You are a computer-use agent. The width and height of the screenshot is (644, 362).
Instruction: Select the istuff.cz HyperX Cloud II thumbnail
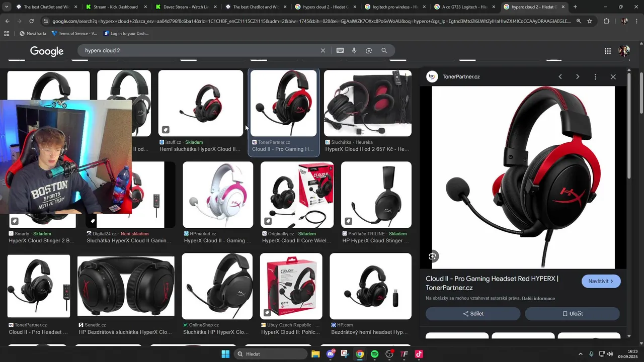coord(201,103)
